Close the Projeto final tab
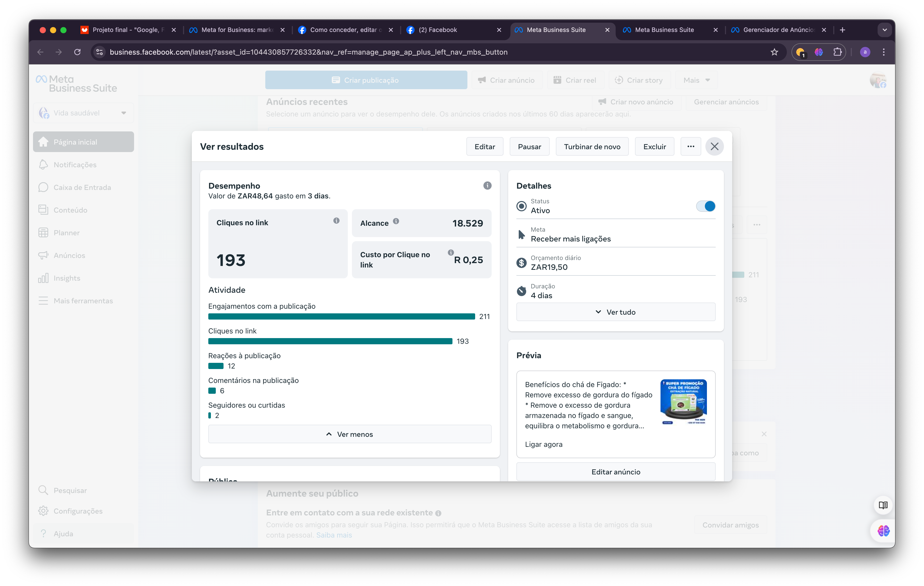Viewport: 924px width, 586px height. click(x=174, y=30)
